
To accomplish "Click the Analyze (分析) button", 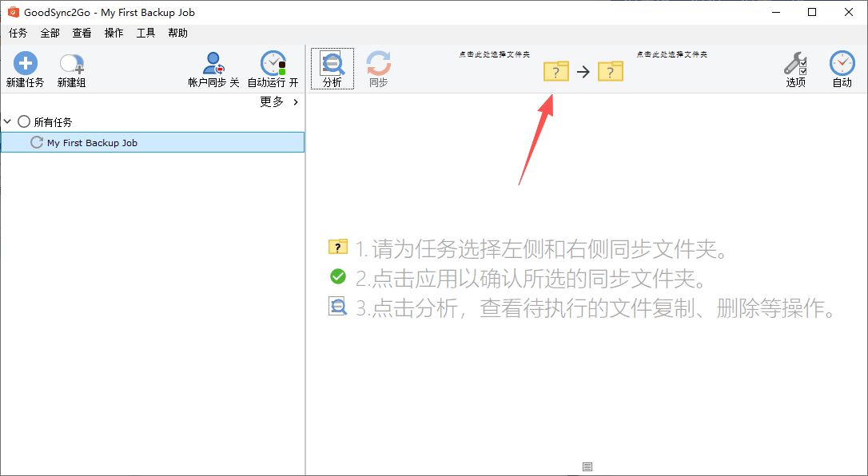I will click(x=332, y=69).
